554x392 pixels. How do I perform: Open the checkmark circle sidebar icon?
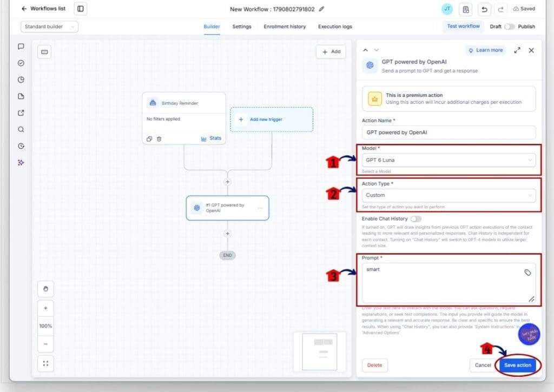(x=21, y=63)
